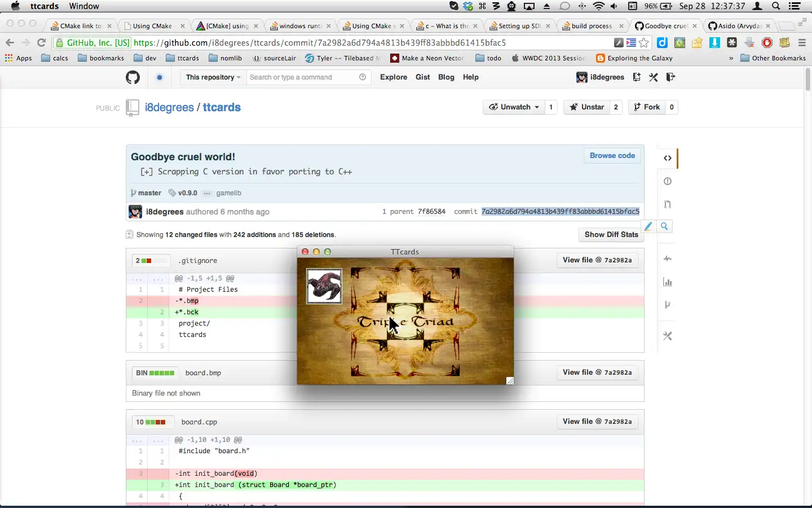The height and width of the screenshot is (508, 812).
Task: Open the i8degrees owner link in repo title
Action: 169,107
